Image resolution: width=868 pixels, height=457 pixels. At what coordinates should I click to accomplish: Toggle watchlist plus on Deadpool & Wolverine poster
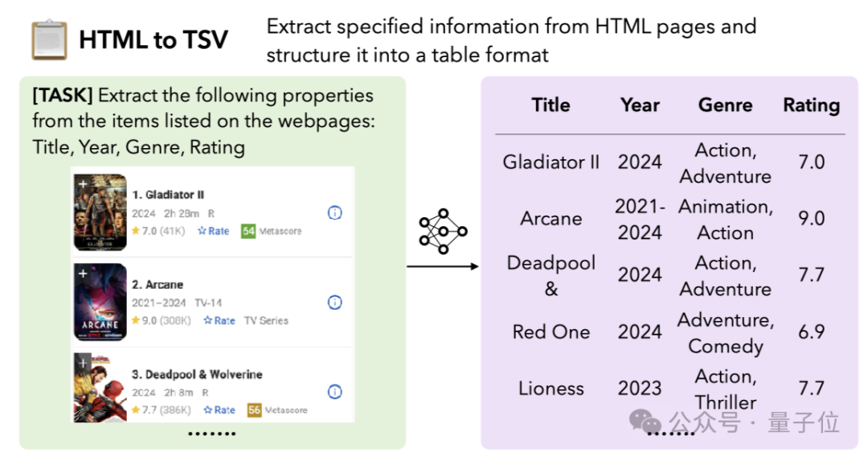[x=82, y=364]
